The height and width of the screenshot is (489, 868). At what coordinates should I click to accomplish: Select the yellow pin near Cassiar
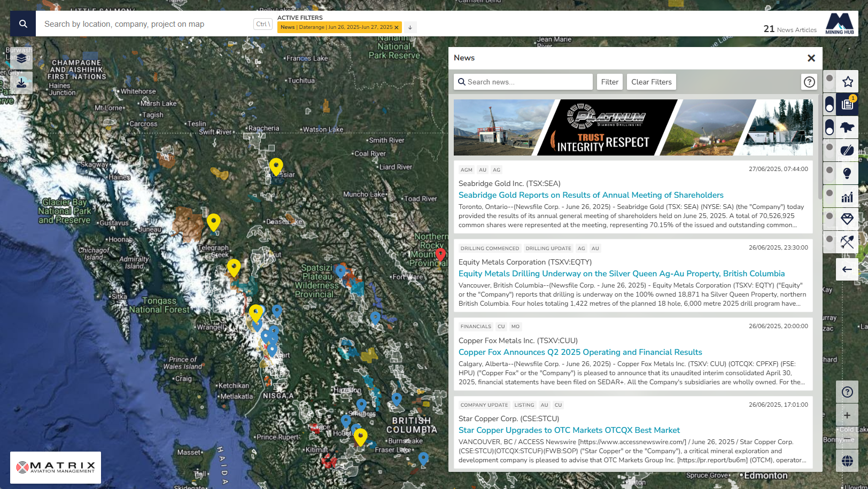pos(276,167)
